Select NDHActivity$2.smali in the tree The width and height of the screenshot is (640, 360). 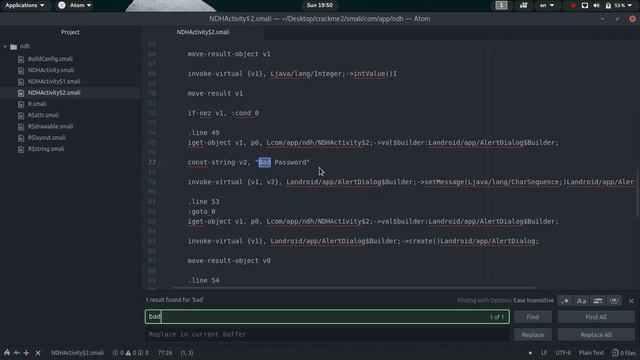coord(54,93)
